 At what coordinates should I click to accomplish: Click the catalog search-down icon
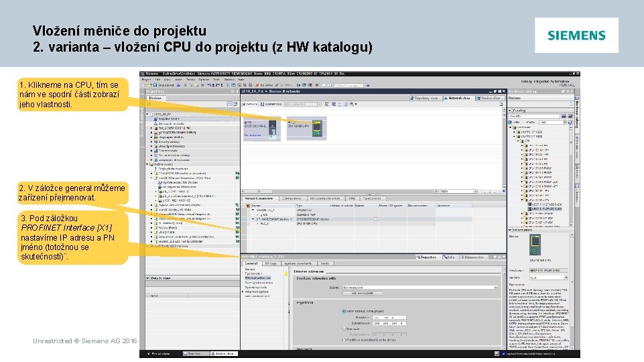tap(564, 117)
